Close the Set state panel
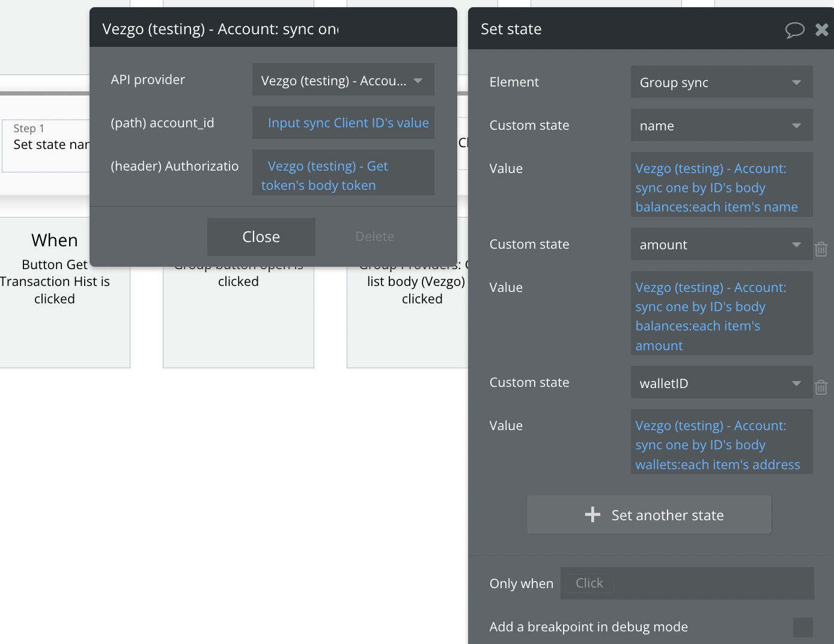 click(x=821, y=29)
